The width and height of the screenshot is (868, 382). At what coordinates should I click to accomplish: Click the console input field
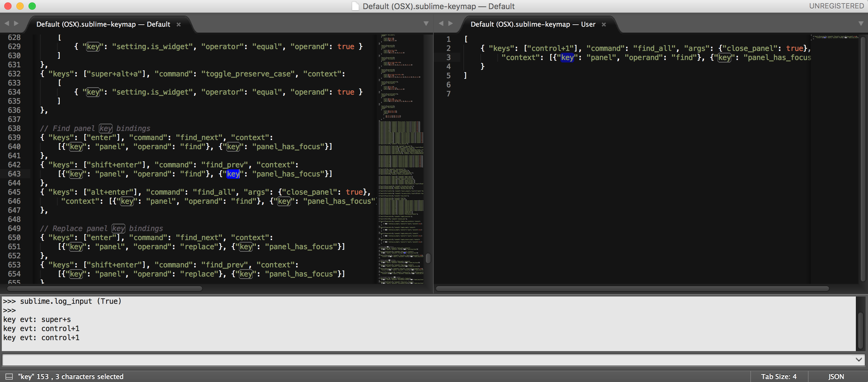[x=428, y=360]
